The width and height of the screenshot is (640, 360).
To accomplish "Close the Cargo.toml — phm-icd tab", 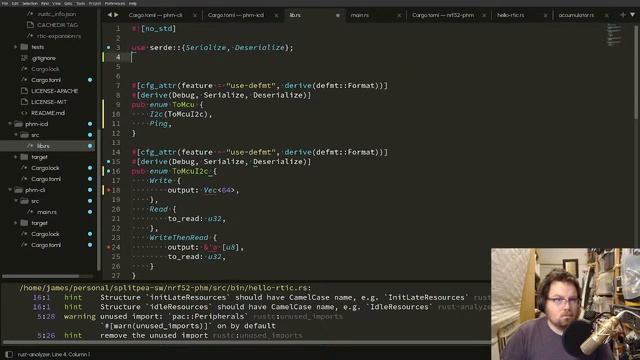I will point(276,16).
